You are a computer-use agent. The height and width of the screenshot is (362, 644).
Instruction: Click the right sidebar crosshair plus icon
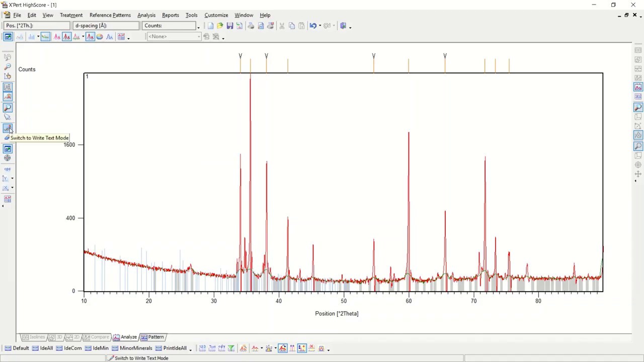click(x=638, y=174)
